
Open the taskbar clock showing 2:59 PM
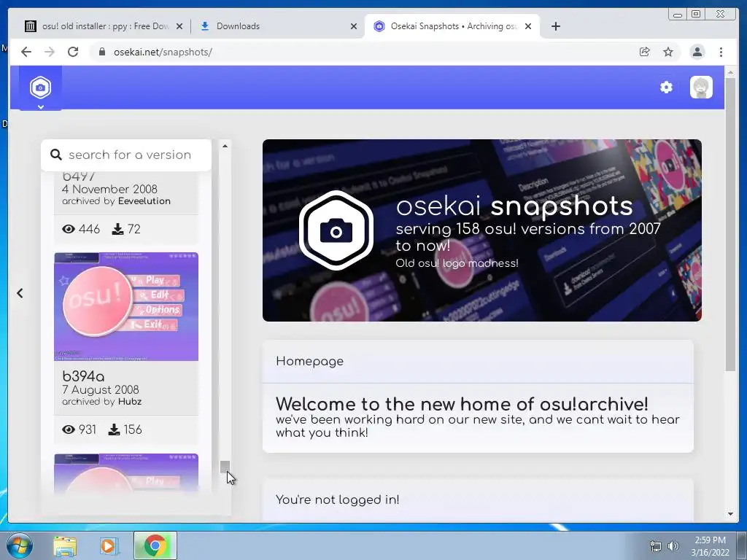(x=710, y=546)
